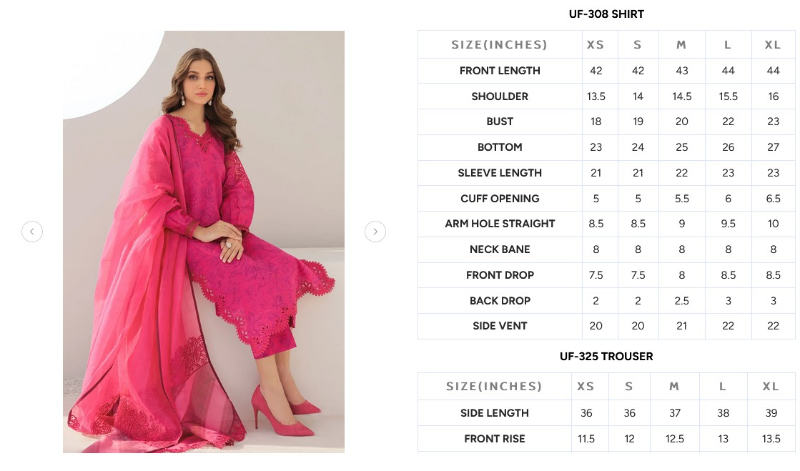The width and height of the screenshot is (800, 471).
Task: Click the XS column header in shirt table
Action: pyautogui.click(x=595, y=45)
